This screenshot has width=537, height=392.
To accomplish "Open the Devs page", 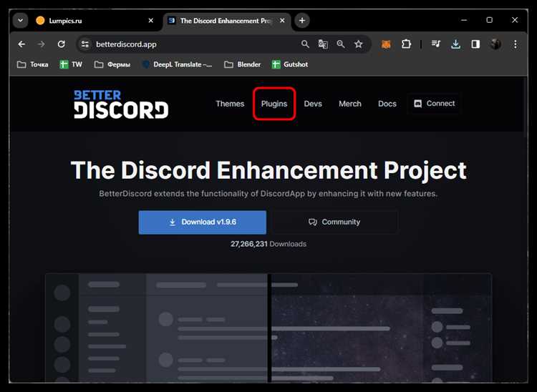I will 313,104.
